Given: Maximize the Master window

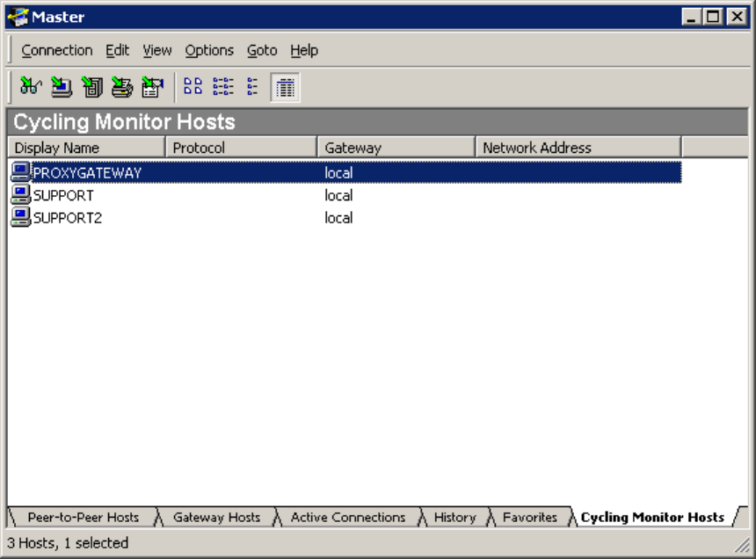Looking at the screenshot, I should [x=713, y=18].
